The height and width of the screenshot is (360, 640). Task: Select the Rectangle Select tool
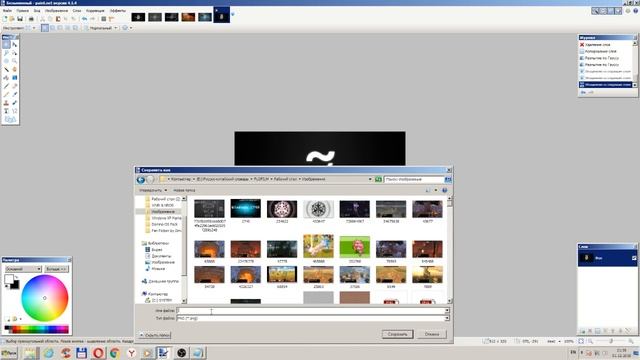[x=6, y=44]
